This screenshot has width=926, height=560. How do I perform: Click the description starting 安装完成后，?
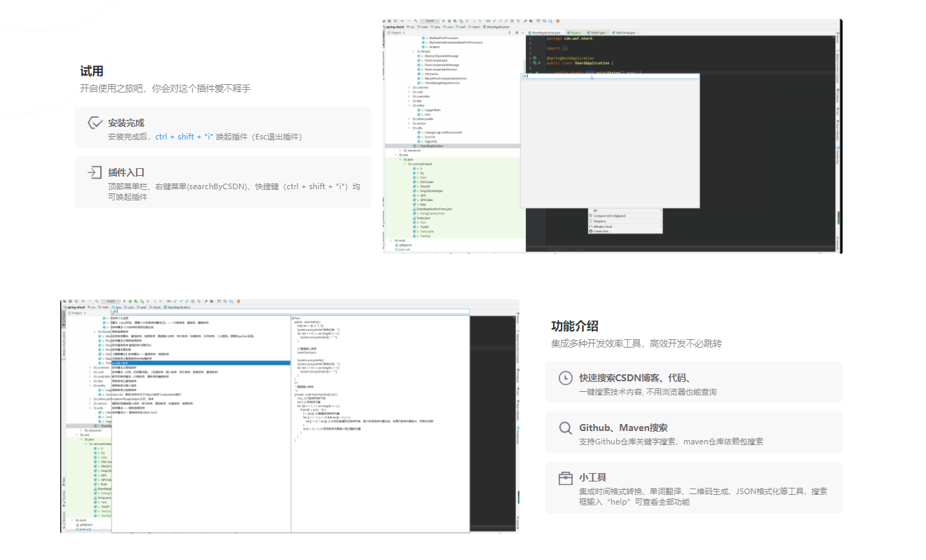click(x=205, y=137)
